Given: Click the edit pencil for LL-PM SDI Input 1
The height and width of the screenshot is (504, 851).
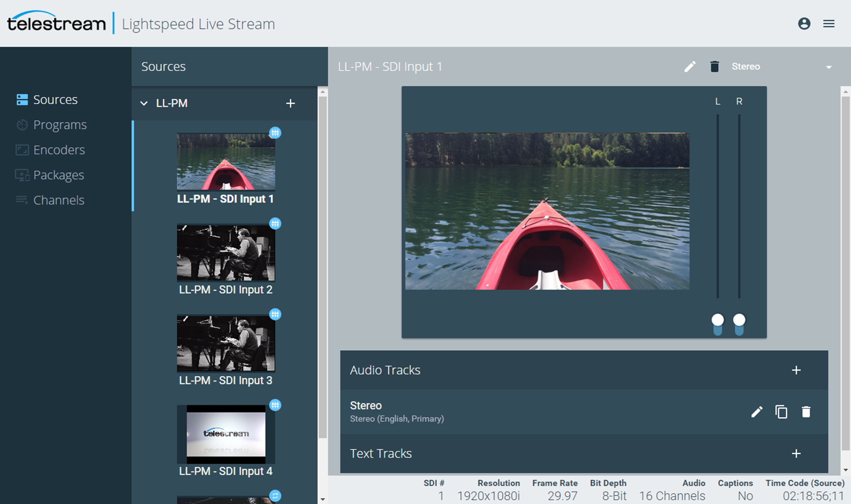Looking at the screenshot, I should [x=690, y=67].
